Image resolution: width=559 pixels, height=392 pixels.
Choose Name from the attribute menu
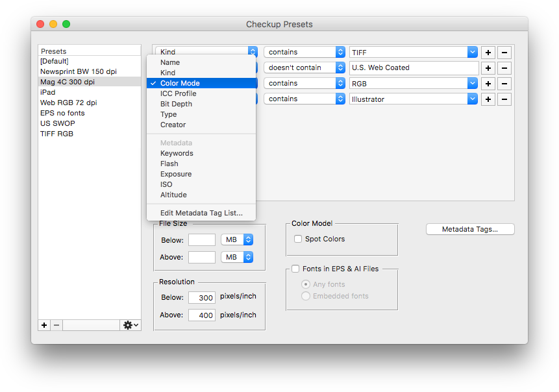click(x=201, y=62)
